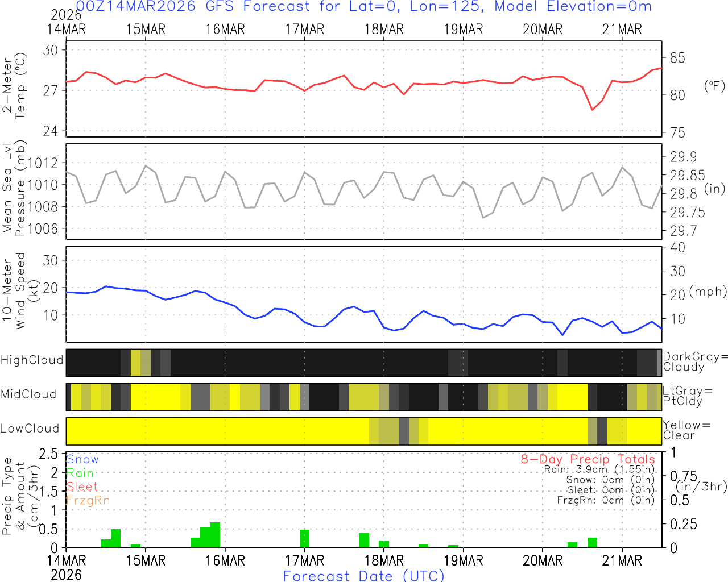The height and width of the screenshot is (582, 728).
Task: Click the 19MAR label on the top axis
Action: click(463, 30)
